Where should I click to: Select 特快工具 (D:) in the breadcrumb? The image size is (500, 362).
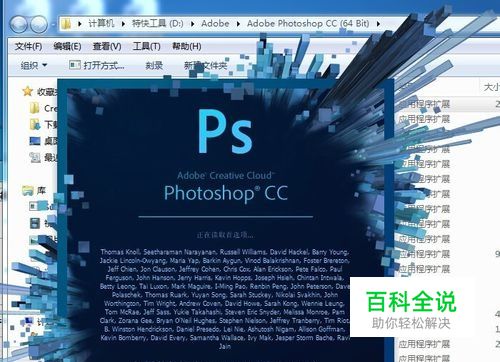tap(157, 23)
